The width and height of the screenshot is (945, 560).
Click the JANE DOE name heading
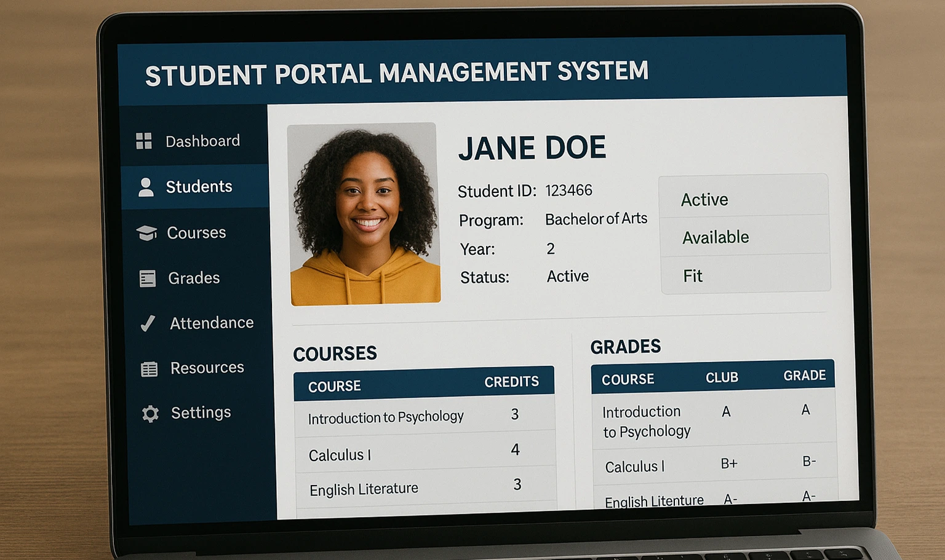pos(532,147)
